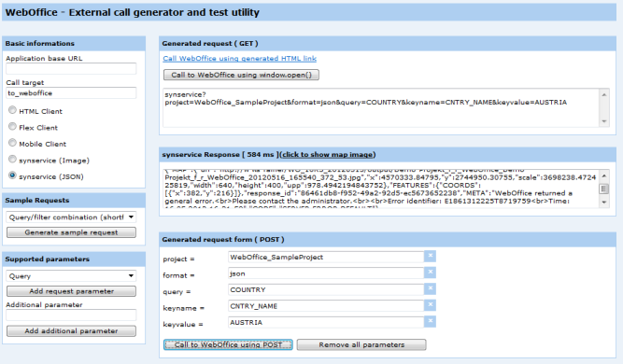Click Call to WebOffice using window.open() button

click(x=241, y=75)
